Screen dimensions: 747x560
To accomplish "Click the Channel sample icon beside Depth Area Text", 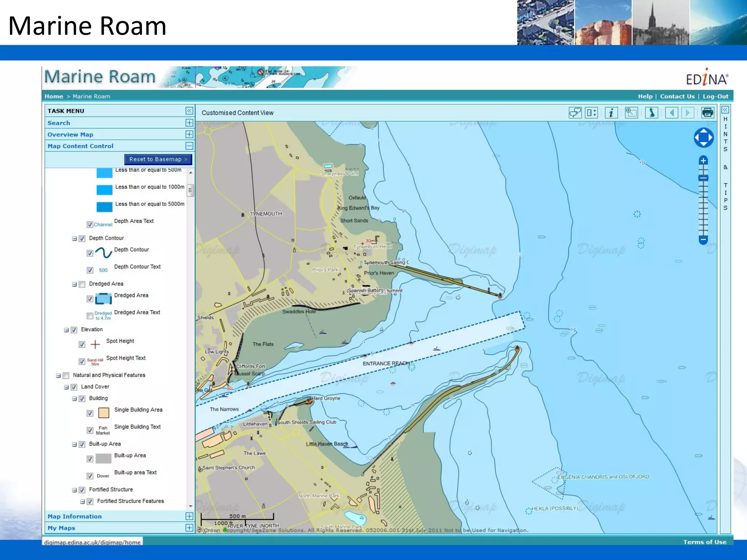I will point(103,225).
